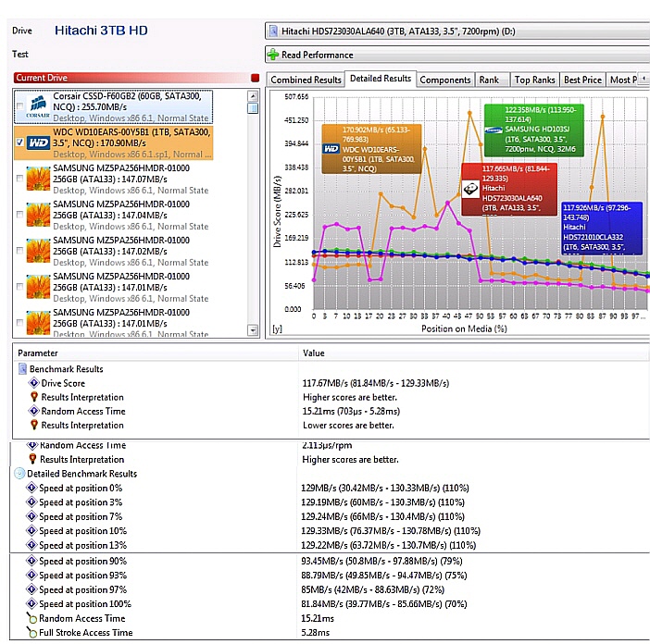This screenshot has height=644, width=650.
Task: Click the Random Access Time value 15.21ms (703µs - 5.28ms)
Action: (x=351, y=411)
